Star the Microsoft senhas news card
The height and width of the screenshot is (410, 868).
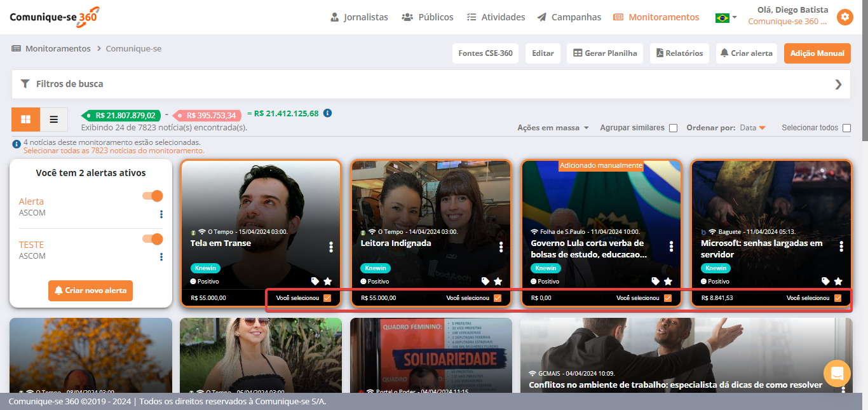838,281
